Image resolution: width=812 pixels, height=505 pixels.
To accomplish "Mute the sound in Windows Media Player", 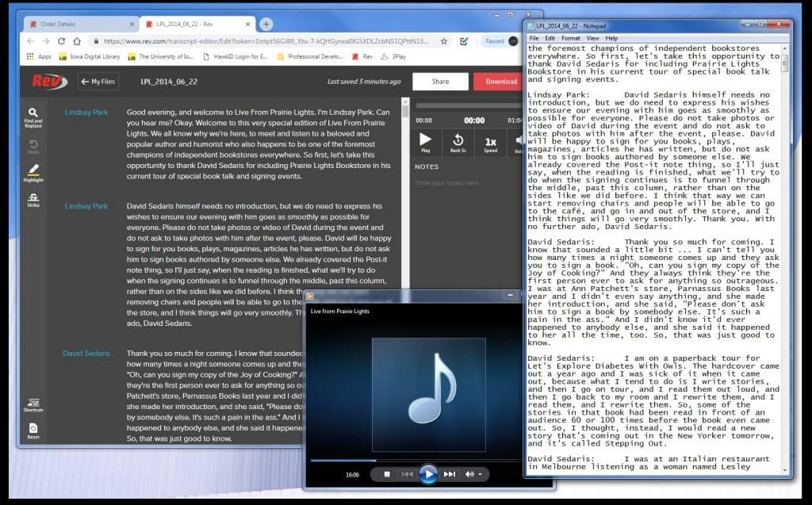I will (470, 474).
